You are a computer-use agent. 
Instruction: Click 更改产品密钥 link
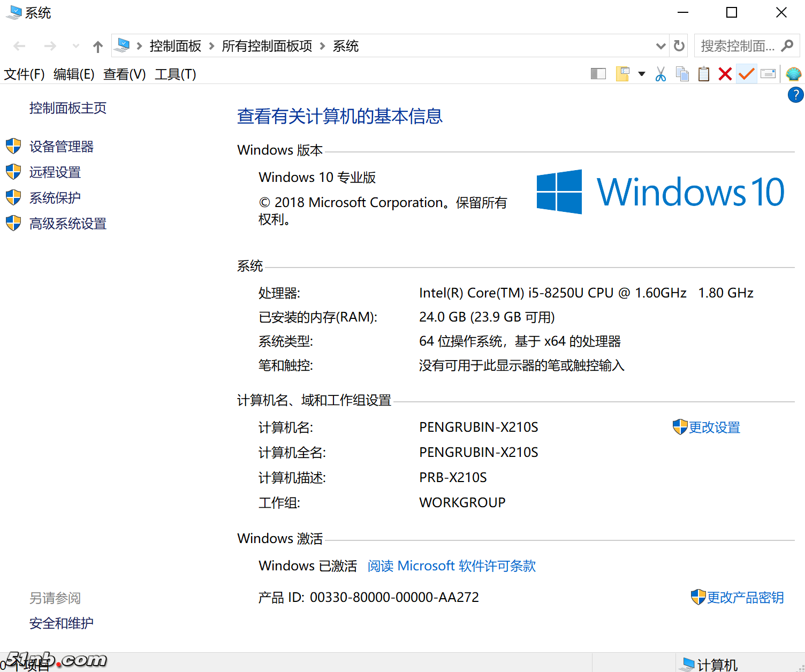(745, 598)
